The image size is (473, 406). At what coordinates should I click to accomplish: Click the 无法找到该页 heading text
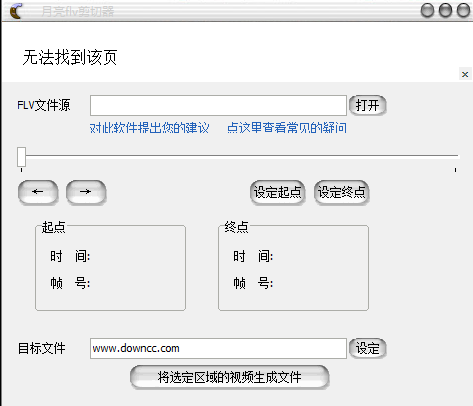(x=70, y=57)
